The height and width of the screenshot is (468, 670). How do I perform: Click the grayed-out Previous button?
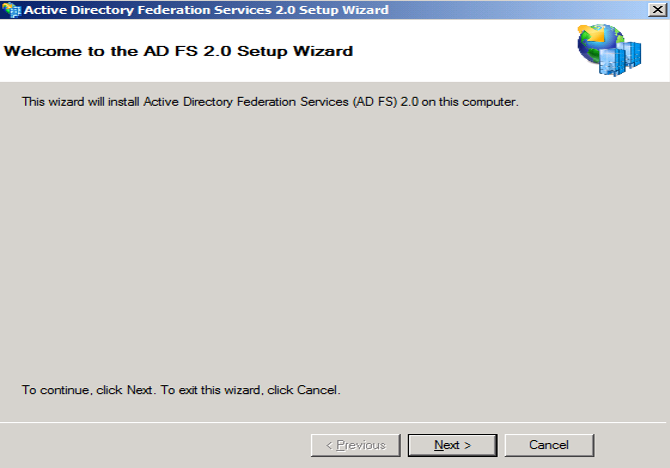coord(356,445)
